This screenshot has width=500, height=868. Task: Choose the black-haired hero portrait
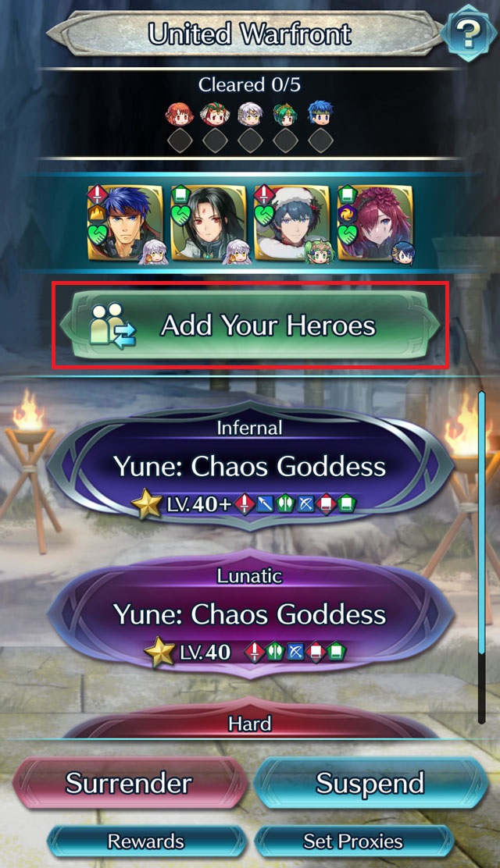[x=209, y=224]
